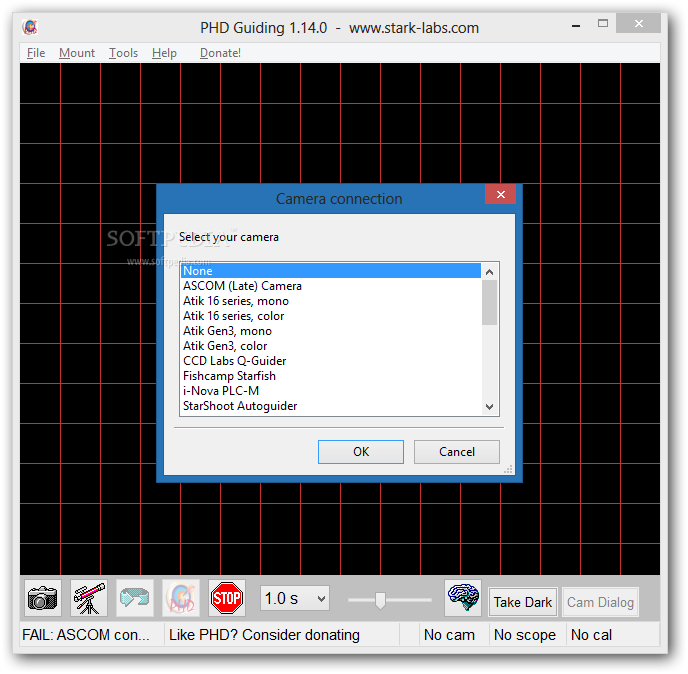Select ASCOM (Late) Camera entry

point(331,286)
